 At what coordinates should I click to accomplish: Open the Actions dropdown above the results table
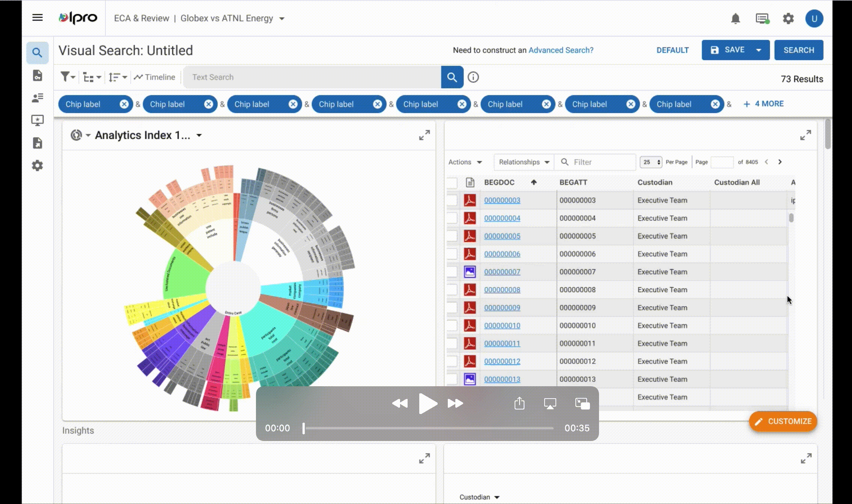[465, 162]
